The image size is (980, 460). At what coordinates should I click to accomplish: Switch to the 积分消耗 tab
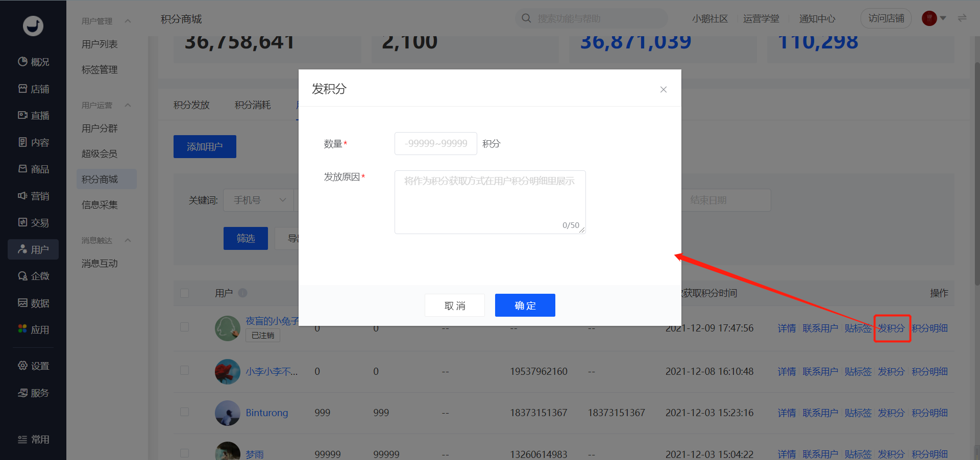[x=253, y=105]
